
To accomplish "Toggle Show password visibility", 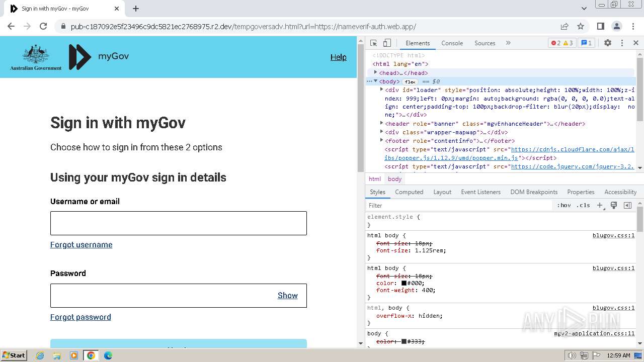I will click(288, 296).
